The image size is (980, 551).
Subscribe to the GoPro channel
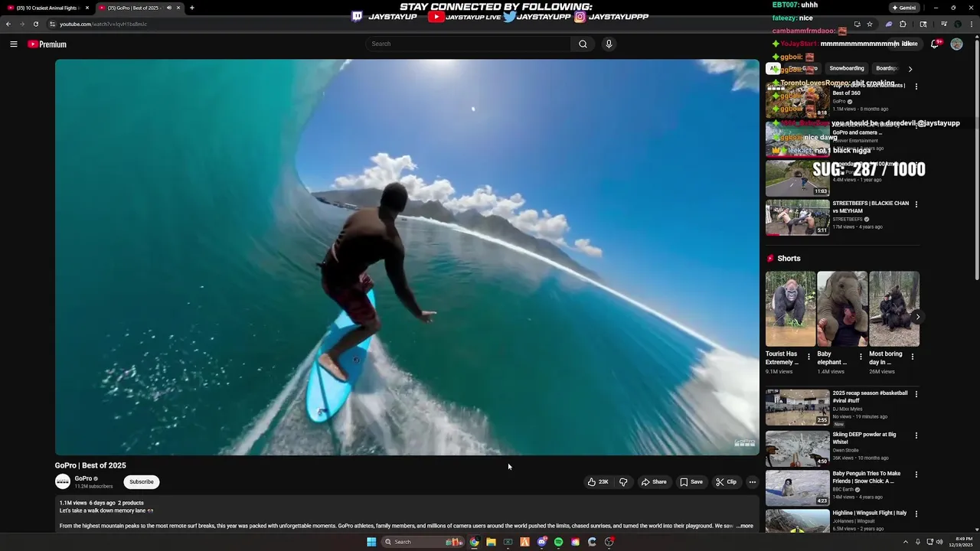pos(141,482)
